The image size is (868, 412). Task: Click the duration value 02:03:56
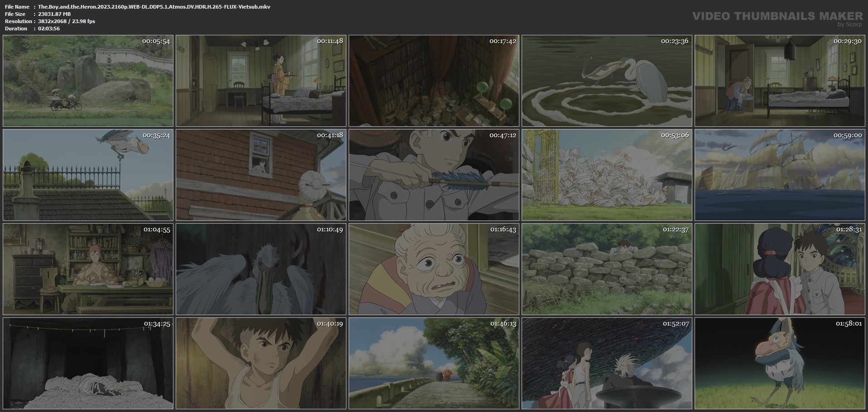[49, 29]
